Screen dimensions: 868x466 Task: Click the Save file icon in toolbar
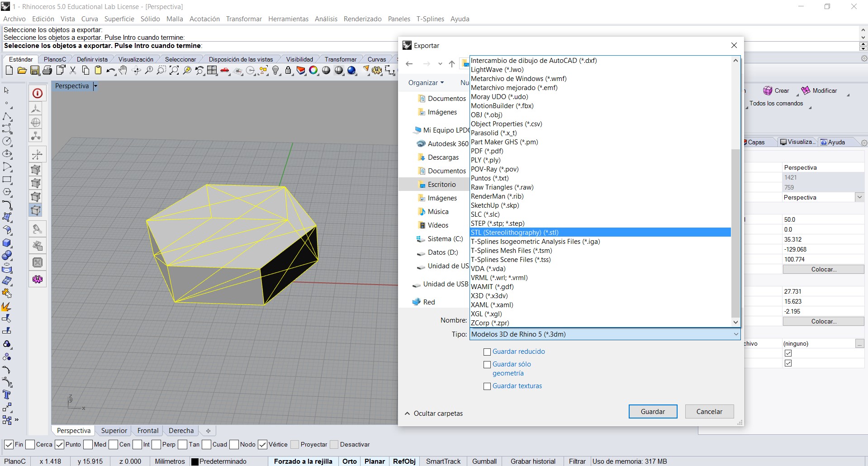tap(34, 70)
